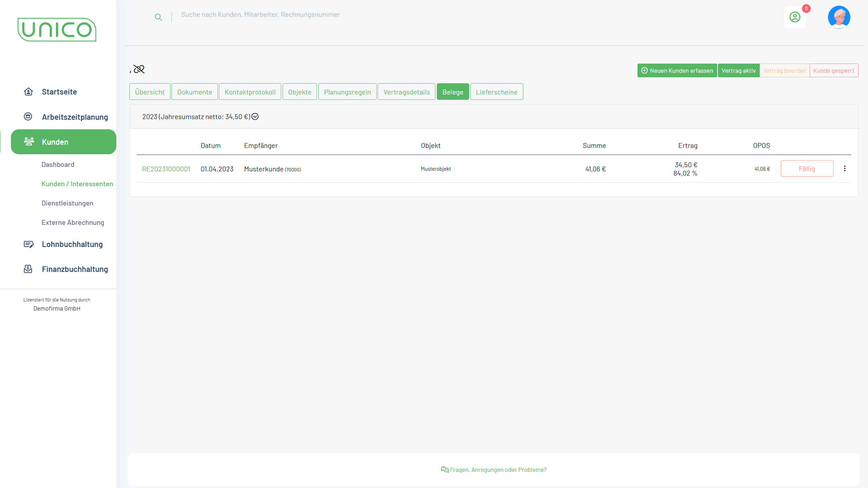Click the search magnifier icon
The image size is (868, 488).
pos(158,17)
